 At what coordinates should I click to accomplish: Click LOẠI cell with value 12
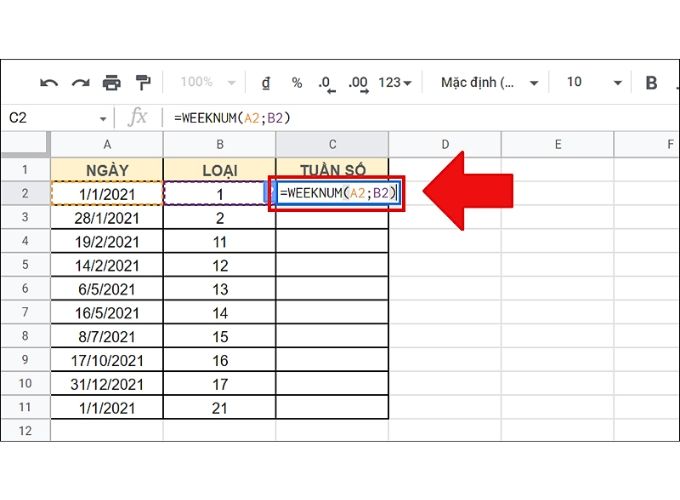point(219,265)
